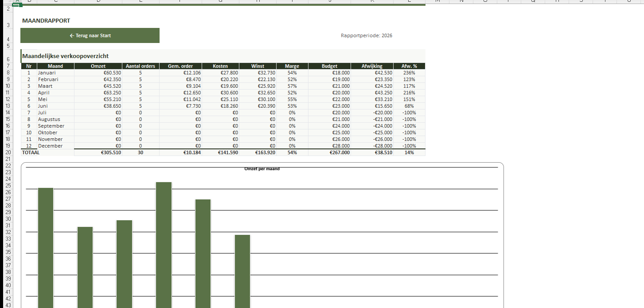
Task: Select December's budget value €28.000
Action: (329, 146)
